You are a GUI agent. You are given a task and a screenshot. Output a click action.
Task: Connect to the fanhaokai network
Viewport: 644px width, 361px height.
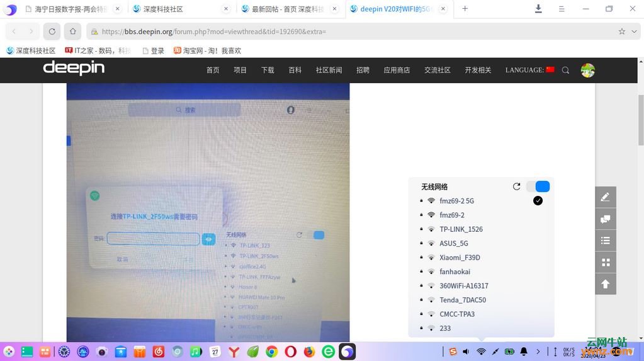click(x=480, y=272)
